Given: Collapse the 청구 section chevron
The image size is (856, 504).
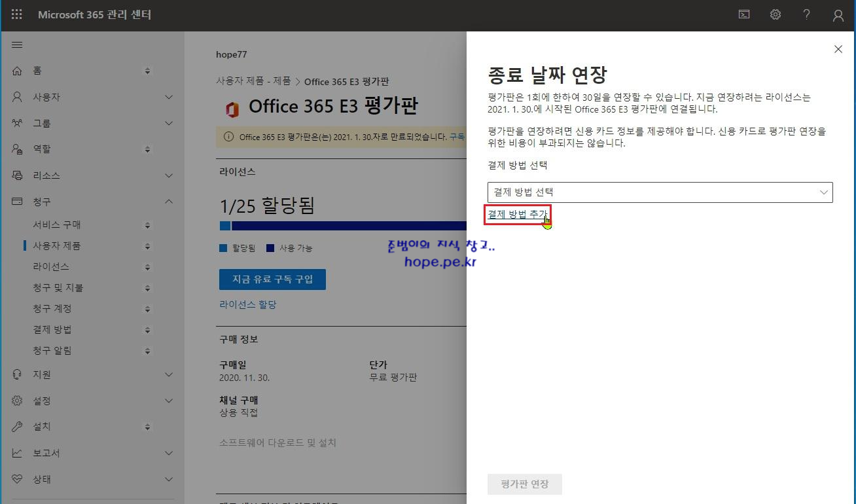Looking at the screenshot, I should 169,202.
